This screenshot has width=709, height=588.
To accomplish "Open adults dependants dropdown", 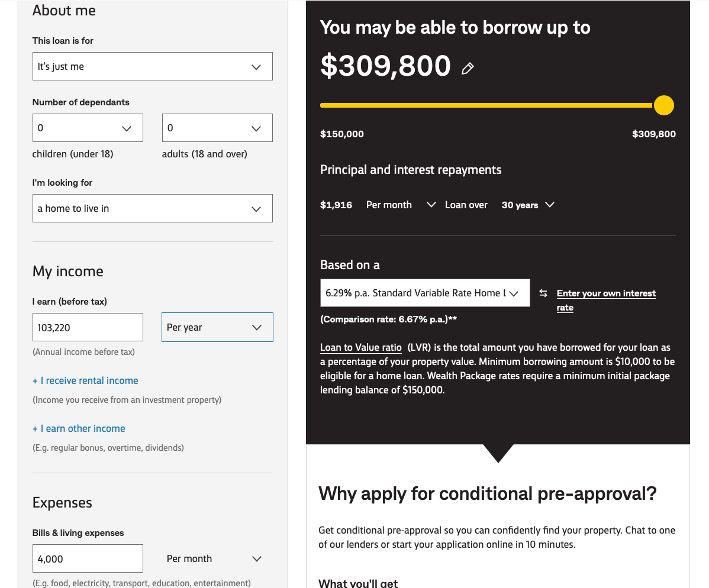I will point(217,128).
